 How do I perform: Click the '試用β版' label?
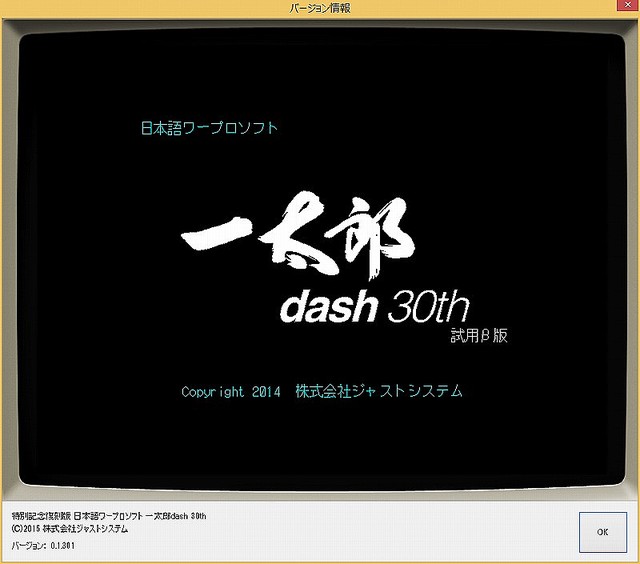coord(479,335)
